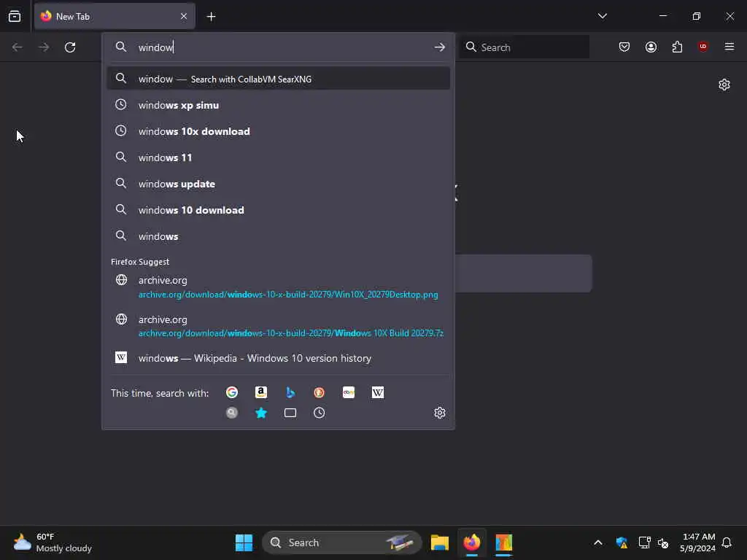
Task: Open a new tab with plus button
Action: 211,17
